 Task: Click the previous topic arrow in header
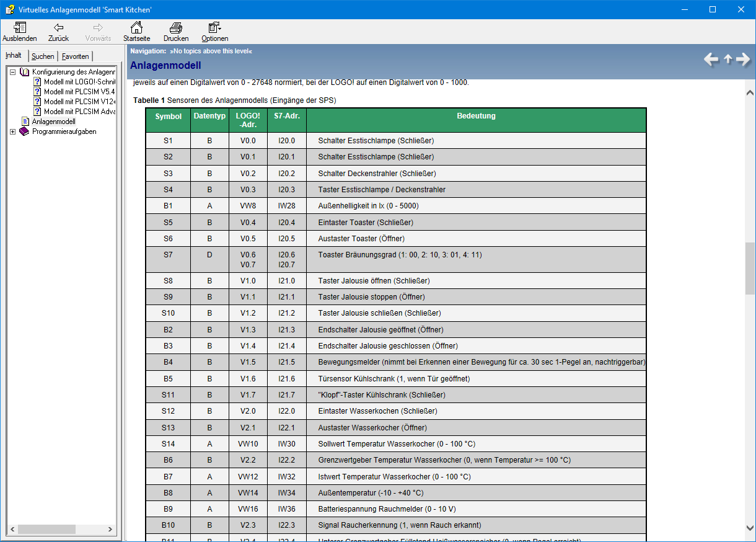[711, 60]
